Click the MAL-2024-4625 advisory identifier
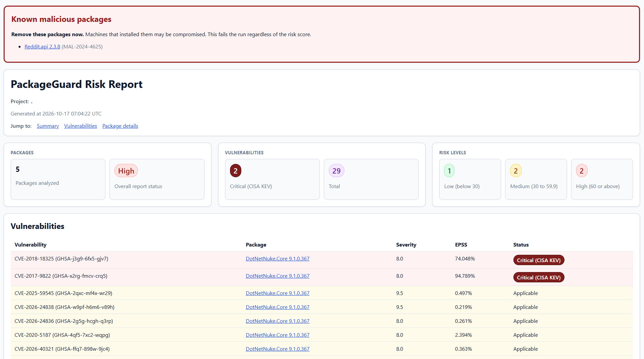The width and height of the screenshot is (644, 359). [x=82, y=47]
